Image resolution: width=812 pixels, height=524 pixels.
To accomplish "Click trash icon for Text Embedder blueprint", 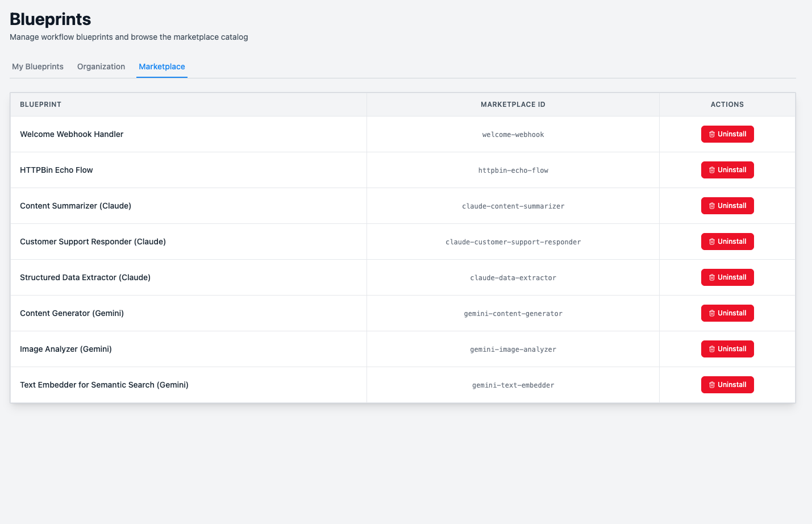I will (712, 385).
